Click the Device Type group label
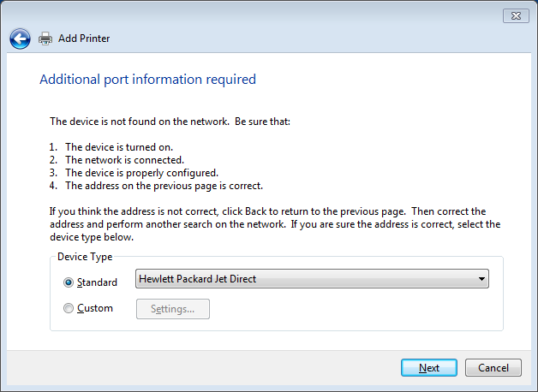This screenshot has width=538, height=392. [85, 257]
